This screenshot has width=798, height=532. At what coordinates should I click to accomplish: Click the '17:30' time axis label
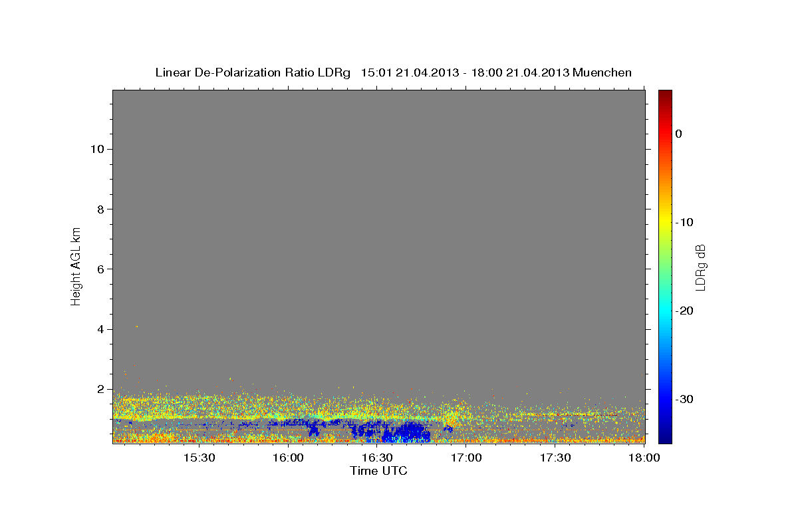[555, 458]
